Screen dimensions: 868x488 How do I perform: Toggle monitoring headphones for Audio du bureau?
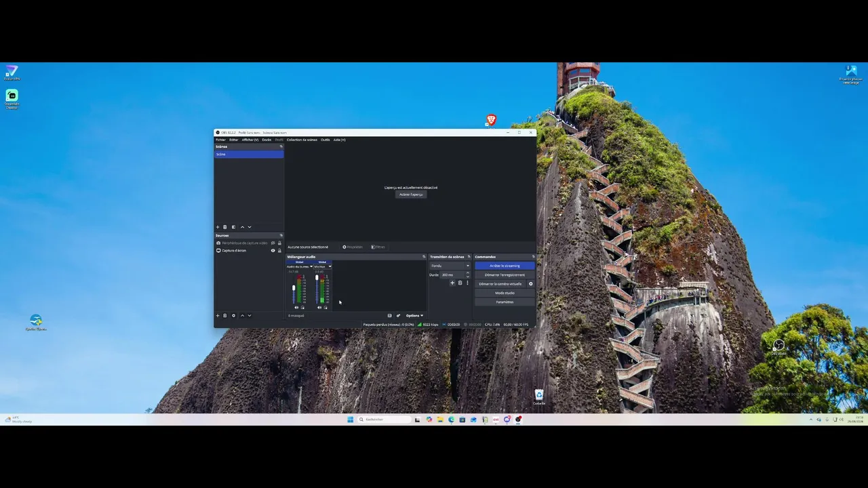point(302,308)
